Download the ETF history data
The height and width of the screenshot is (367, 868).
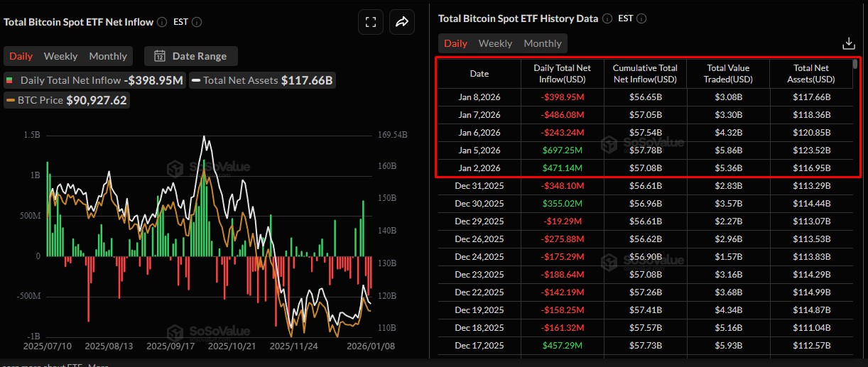click(848, 44)
